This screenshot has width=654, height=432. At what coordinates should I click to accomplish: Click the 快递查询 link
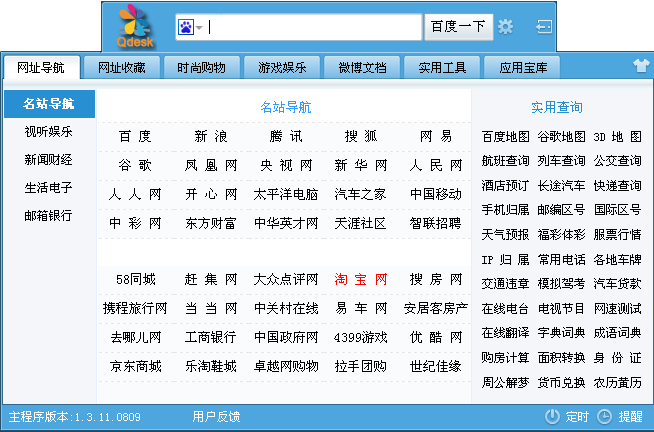618,186
